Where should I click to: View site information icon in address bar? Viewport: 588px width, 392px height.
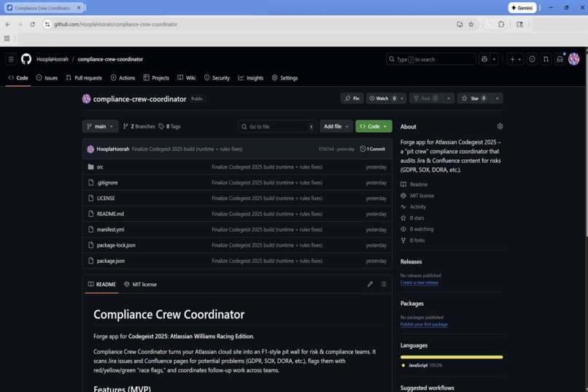[47, 24]
